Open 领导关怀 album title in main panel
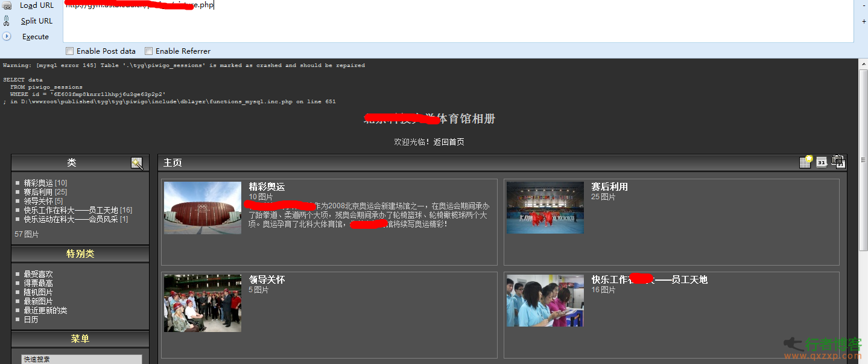The height and width of the screenshot is (364, 868). pyautogui.click(x=267, y=280)
